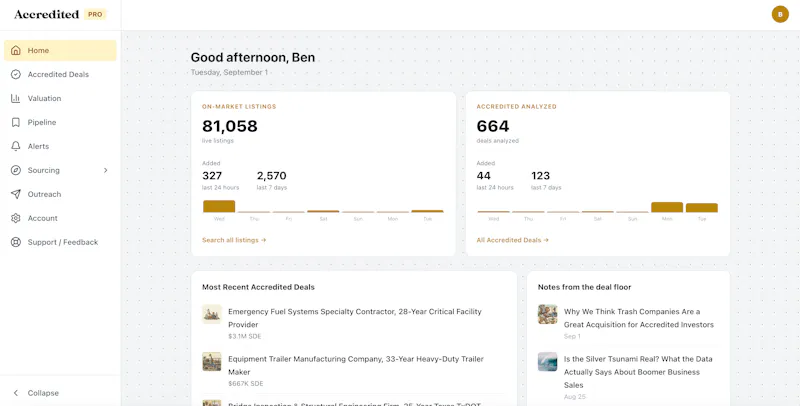This screenshot has width=800, height=406.
Task: Click the Valuation bar chart icon
Action: click(x=16, y=98)
